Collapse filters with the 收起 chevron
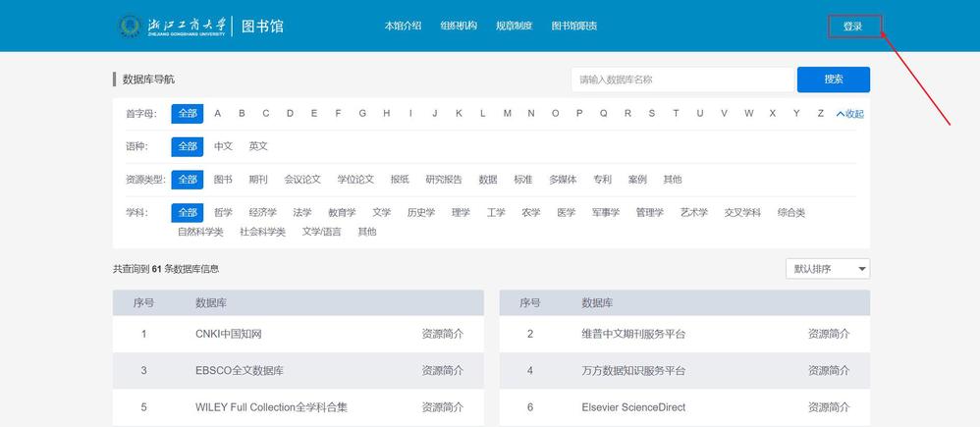This screenshot has width=980, height=427. (849, 114)
